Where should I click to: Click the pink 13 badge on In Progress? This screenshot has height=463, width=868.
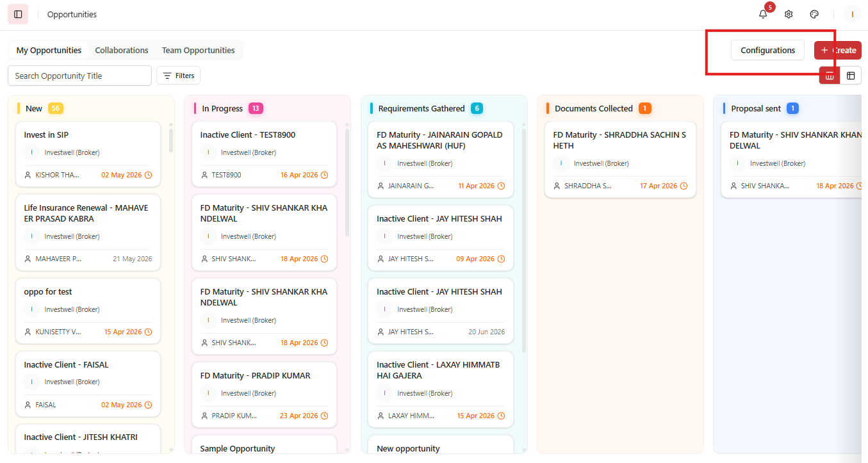tap(256, 108)
